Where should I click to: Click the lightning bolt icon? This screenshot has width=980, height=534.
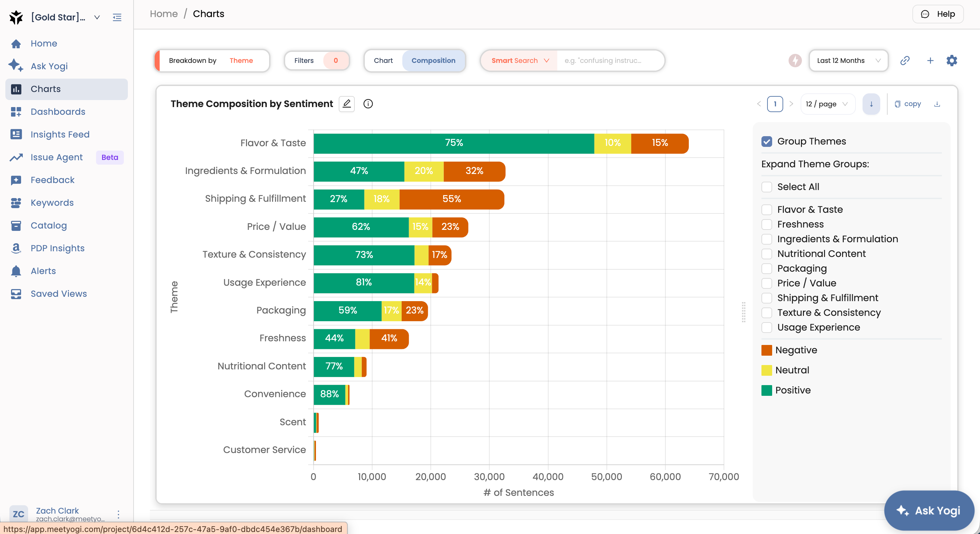point(795,61)
